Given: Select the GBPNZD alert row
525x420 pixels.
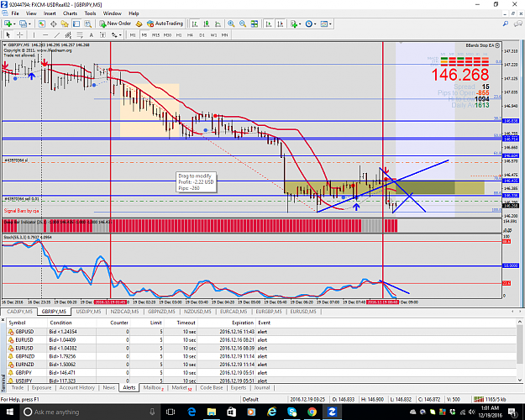Looking at the screenshot, I should tap(261, 356).
